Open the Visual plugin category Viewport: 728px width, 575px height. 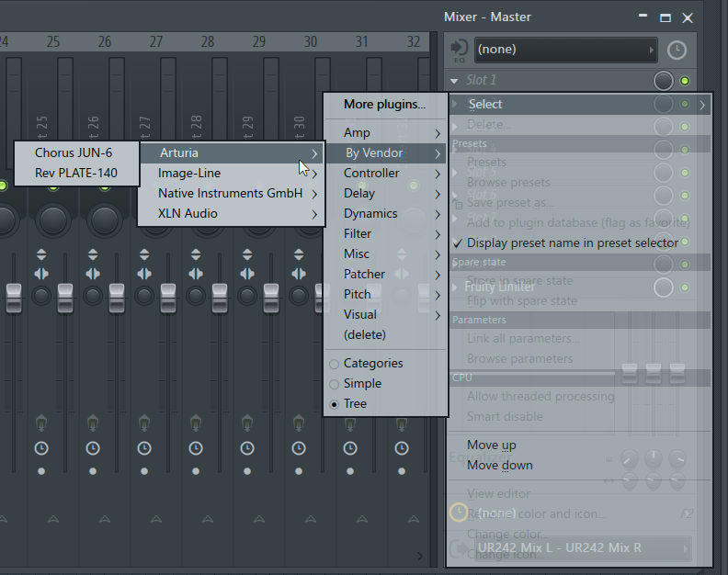tap(385, 315)
